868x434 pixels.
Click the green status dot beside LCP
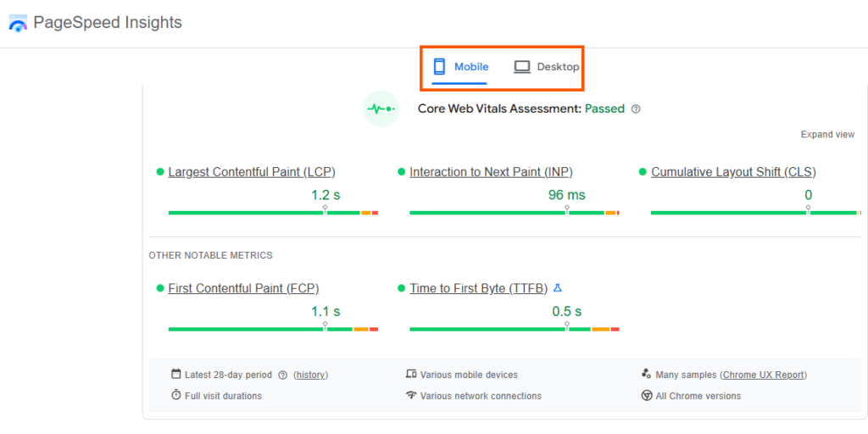pos(160,171)
